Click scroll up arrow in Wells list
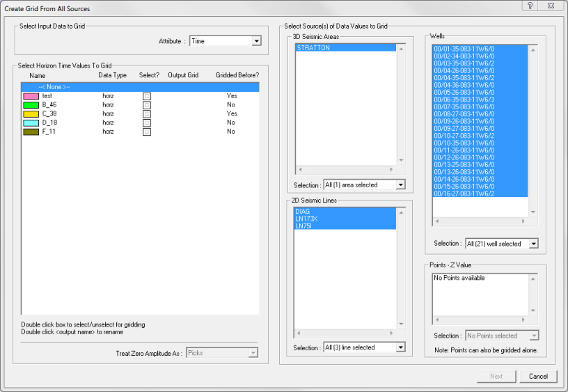This screenshot has width=568, height=392. coord(533,49)
